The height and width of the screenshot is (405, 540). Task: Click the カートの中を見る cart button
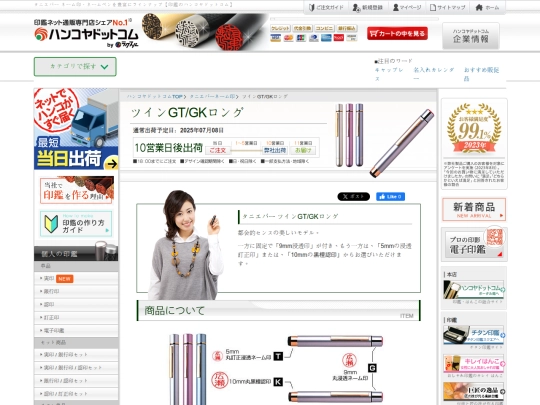(397, 33)
